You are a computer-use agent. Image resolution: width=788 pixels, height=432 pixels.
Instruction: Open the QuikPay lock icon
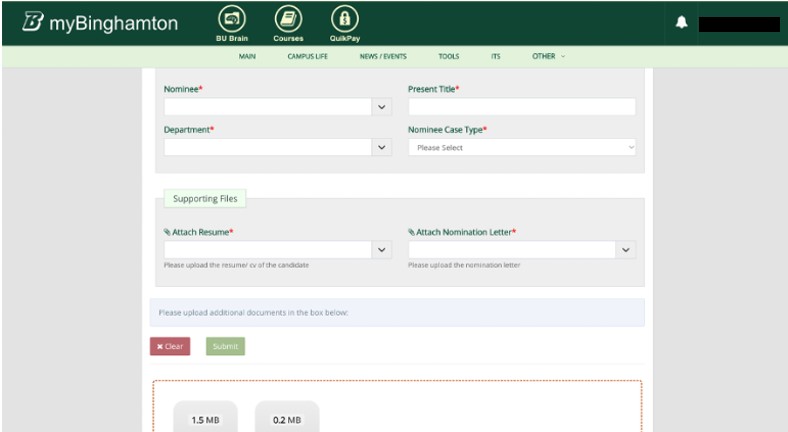pos(345,19)
